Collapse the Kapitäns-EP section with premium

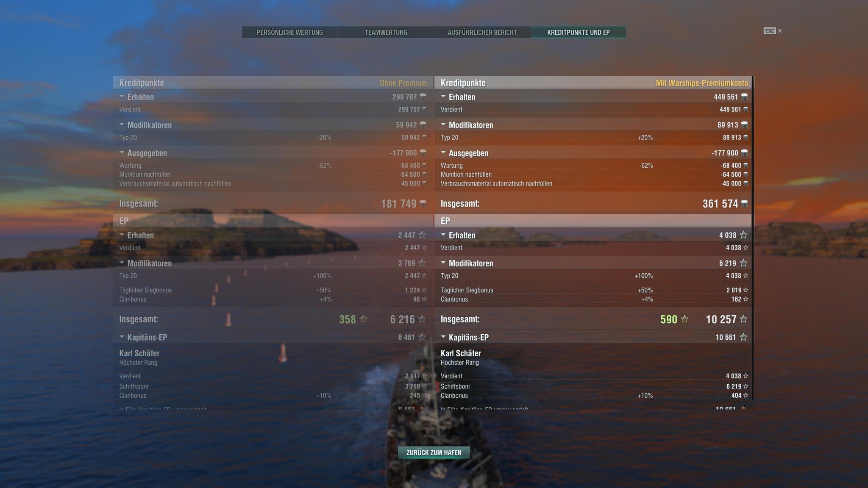coord(443,337)
